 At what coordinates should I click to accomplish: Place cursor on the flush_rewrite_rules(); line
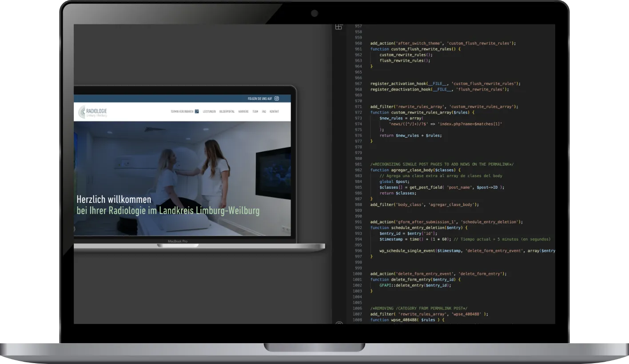click(405, 60)
